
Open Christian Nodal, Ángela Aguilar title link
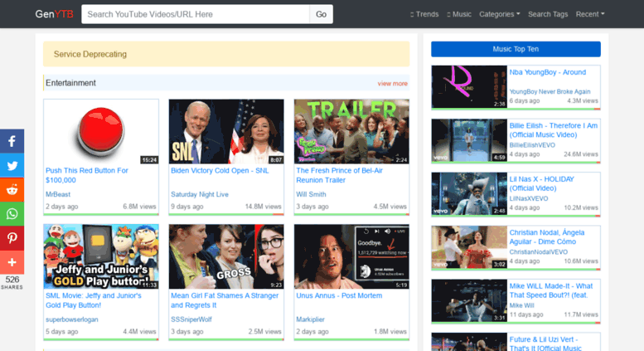click(x=547, y=237)
